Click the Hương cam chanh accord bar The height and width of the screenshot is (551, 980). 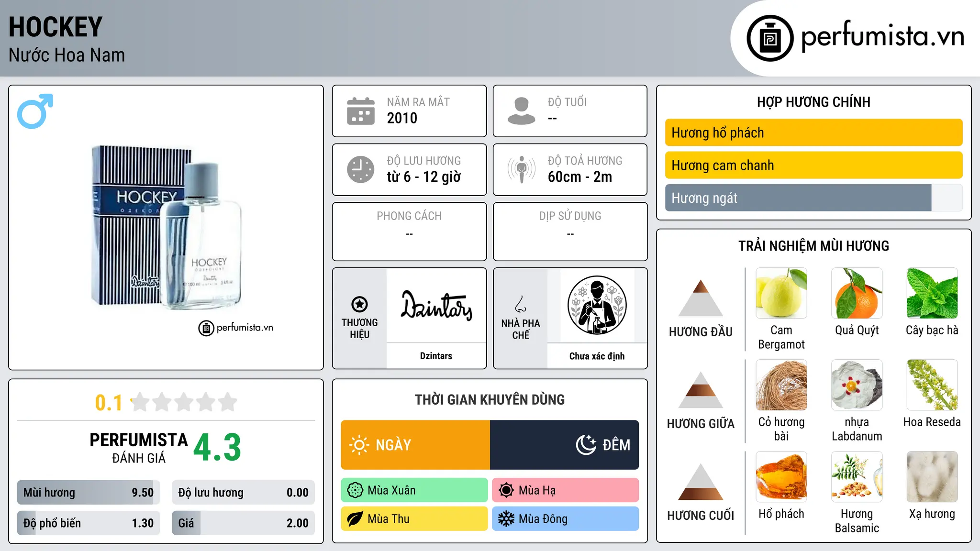(813, 165)
